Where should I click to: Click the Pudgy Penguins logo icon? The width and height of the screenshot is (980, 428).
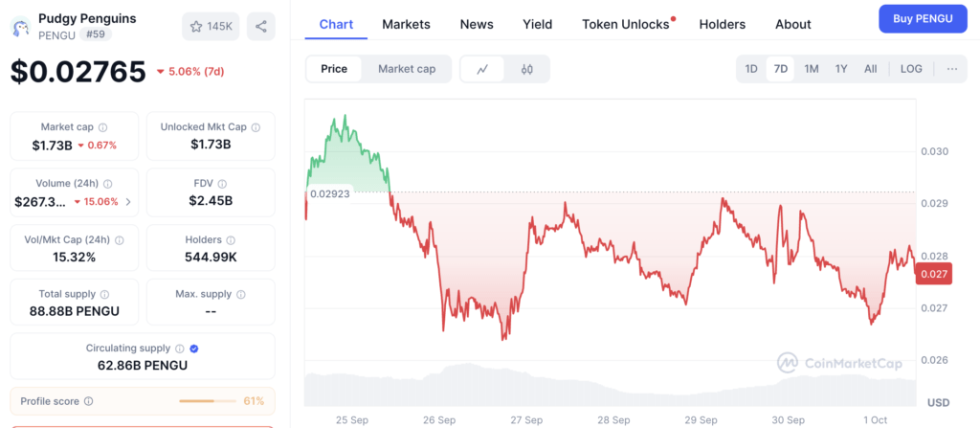click(x=19, y=27)
